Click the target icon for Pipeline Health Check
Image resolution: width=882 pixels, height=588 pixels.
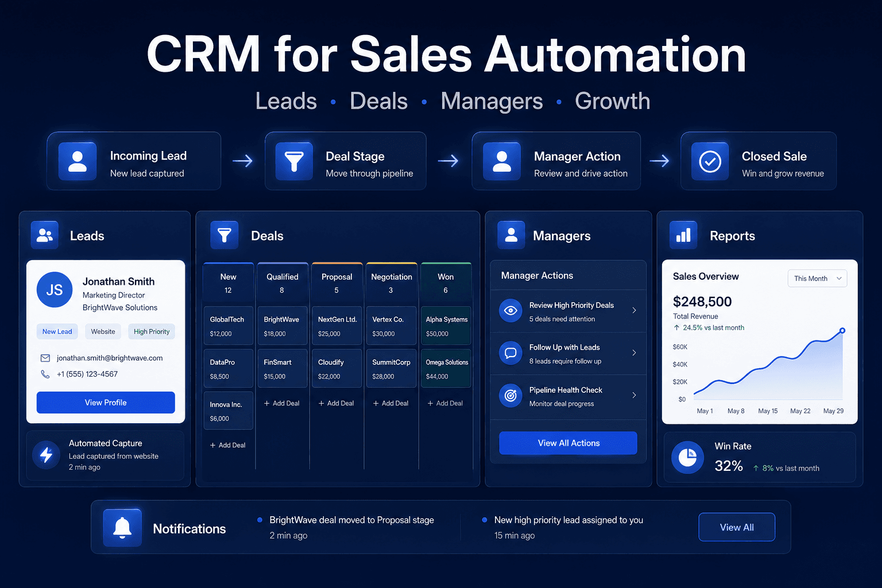[510, 396]
